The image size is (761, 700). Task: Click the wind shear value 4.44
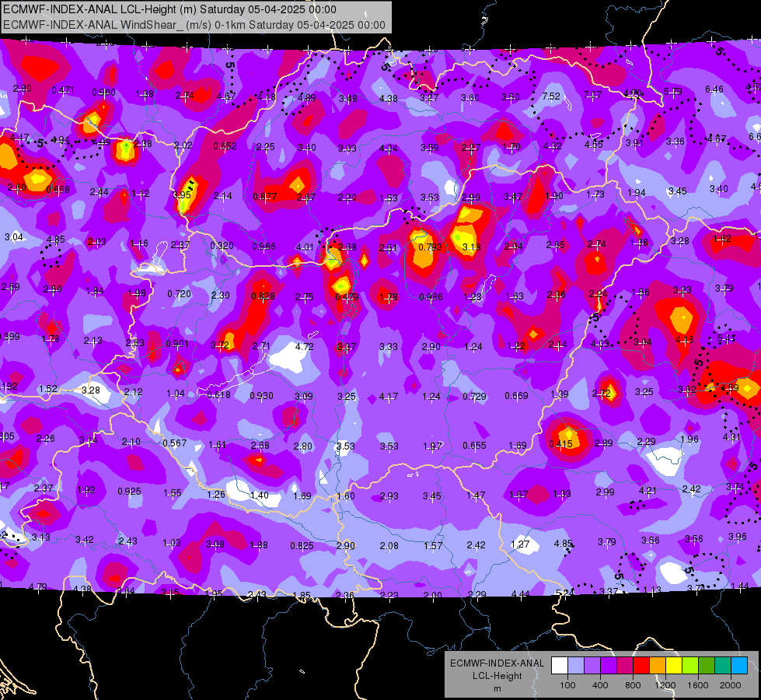tap(520, 593)
